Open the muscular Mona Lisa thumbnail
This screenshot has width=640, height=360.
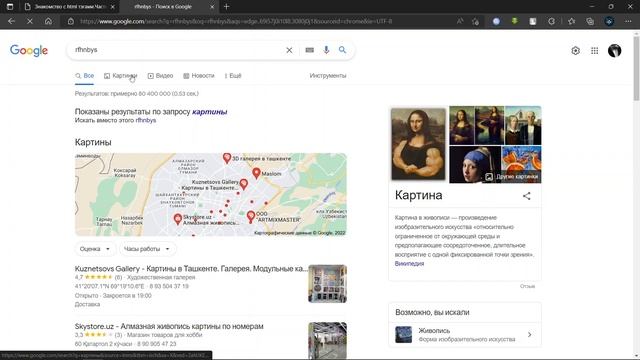(418, 144)
